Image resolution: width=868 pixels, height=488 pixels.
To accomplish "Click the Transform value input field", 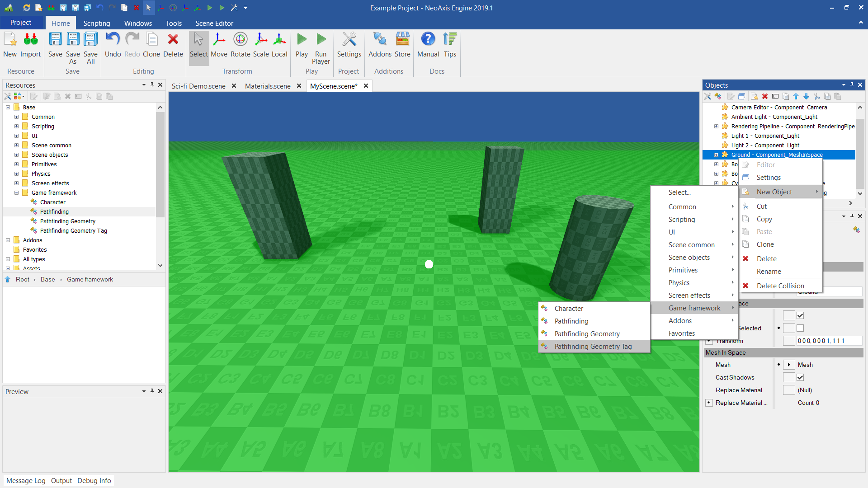I will pos(828,341).
